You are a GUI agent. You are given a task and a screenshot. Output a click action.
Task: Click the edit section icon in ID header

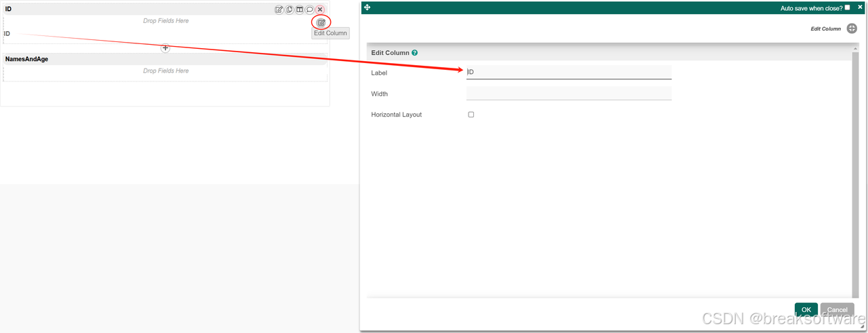click(x=279, y=9)
